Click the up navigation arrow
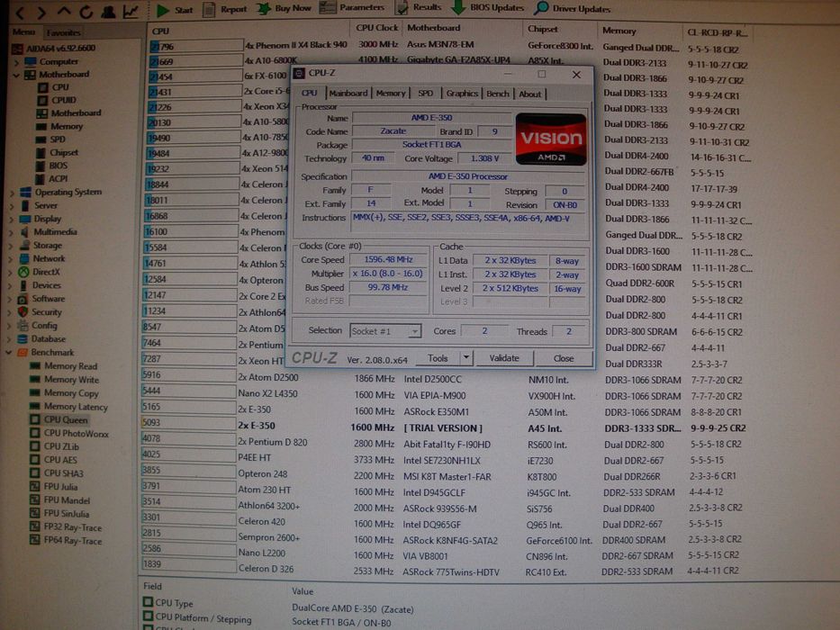840x630 pixels. tap(64, 11)
